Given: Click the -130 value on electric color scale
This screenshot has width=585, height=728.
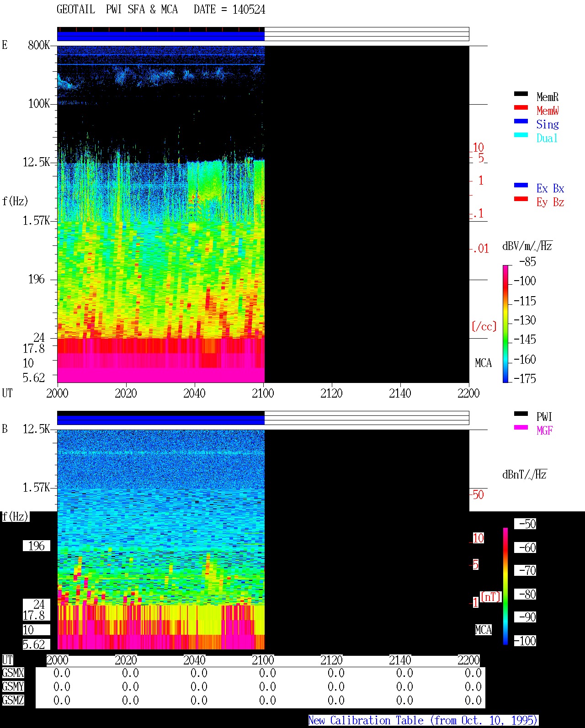Looking at the screenshot, I should tap(525, 320).
